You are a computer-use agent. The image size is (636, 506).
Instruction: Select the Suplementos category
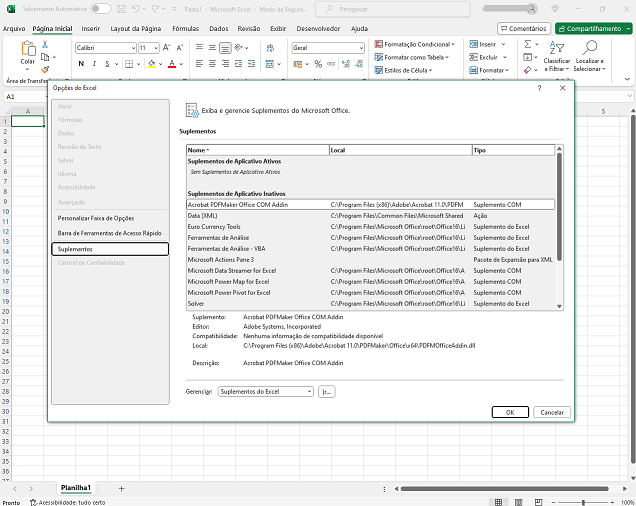click(x=110, y=249)
